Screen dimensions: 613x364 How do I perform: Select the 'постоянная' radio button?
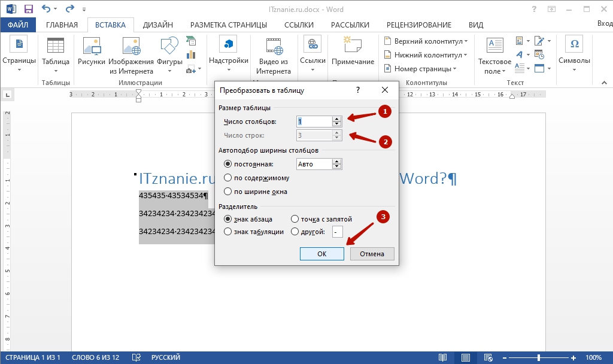point(227,164)
